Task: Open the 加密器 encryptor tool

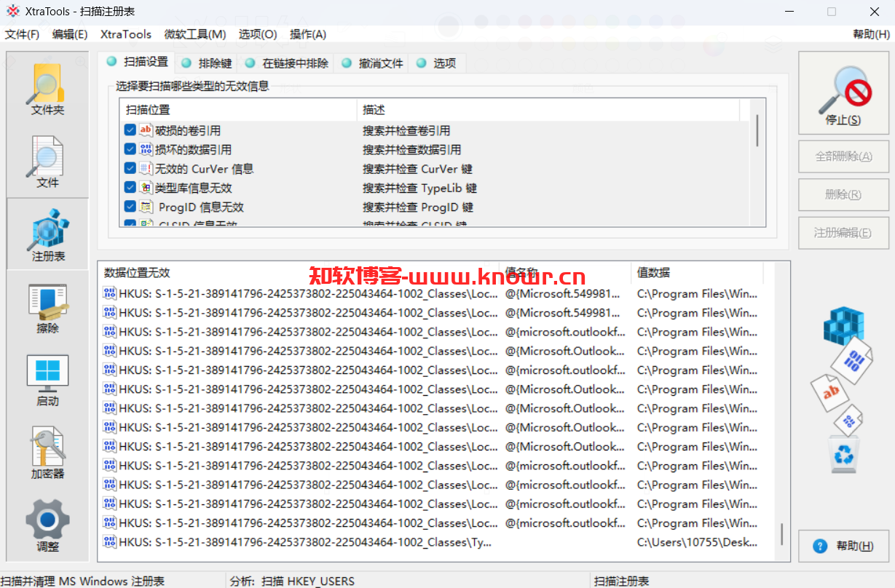Action: (47, 452)
